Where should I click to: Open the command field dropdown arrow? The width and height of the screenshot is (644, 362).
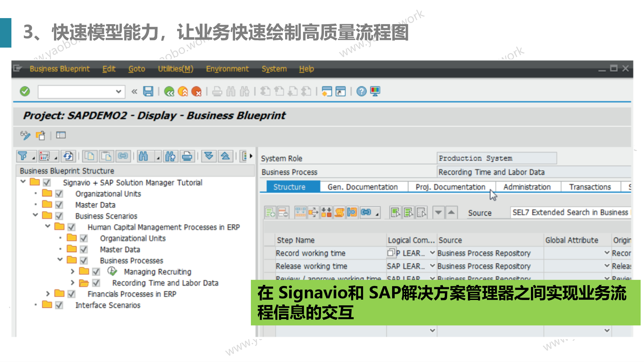118,91
